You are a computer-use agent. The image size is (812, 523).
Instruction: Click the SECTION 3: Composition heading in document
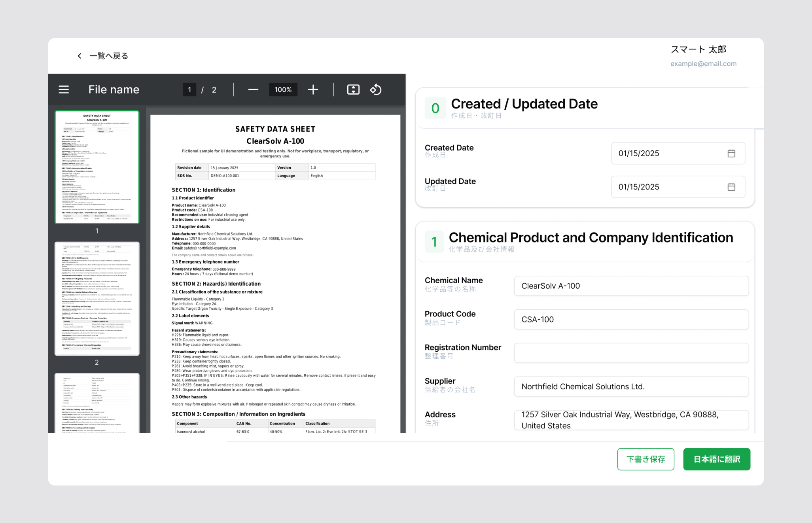tap(238, 414)
